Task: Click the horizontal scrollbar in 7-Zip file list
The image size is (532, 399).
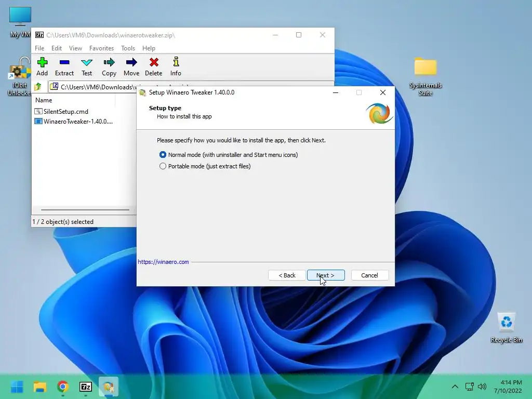Action: tap(85, 210)
